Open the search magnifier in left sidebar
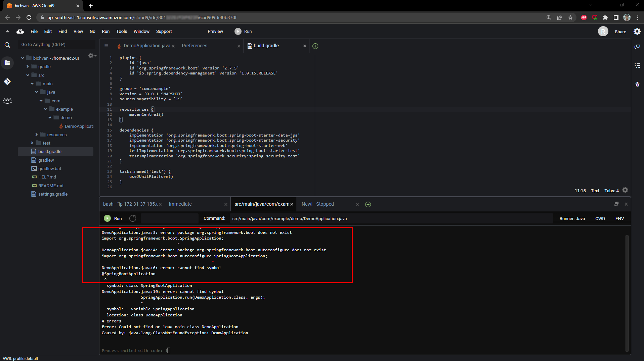The height and width of the screenshot is (361, 644). click(7, 45)
